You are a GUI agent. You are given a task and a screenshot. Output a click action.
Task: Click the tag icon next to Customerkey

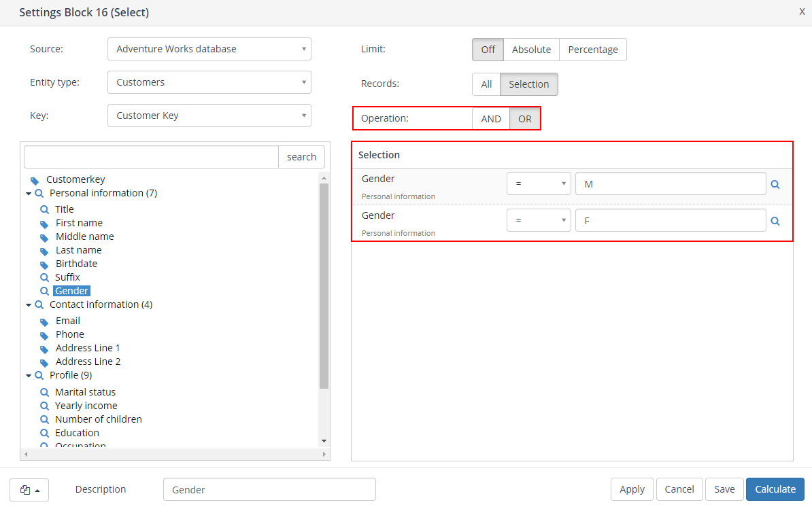[x=35, y=180]
